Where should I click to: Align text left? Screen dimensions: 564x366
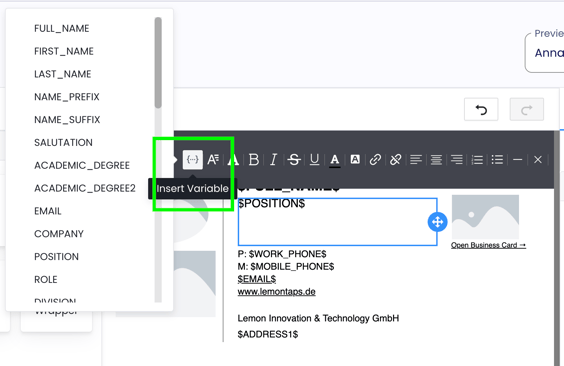point(416,159)
